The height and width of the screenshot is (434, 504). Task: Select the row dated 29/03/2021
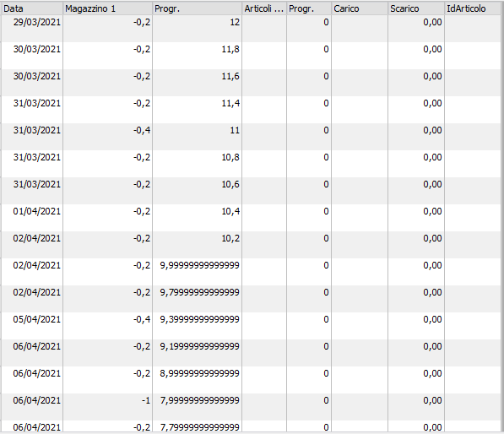[x=252, y=29]
